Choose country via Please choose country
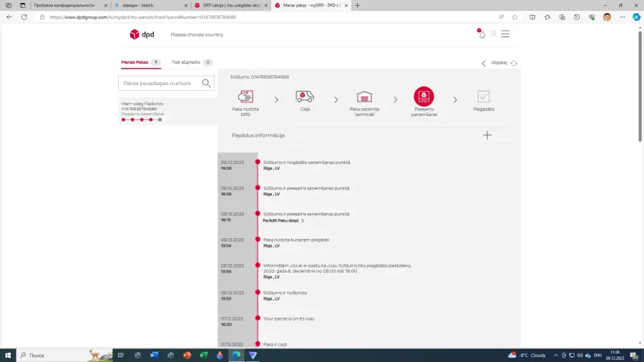 tap(197, 35)
